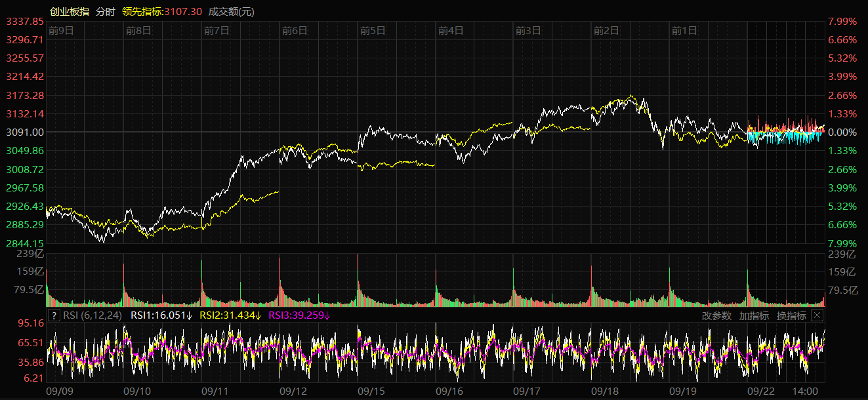This screenshot has height=400, width=868.
Task: Open 换指标 to switch indicator
Action: point(791,315)
